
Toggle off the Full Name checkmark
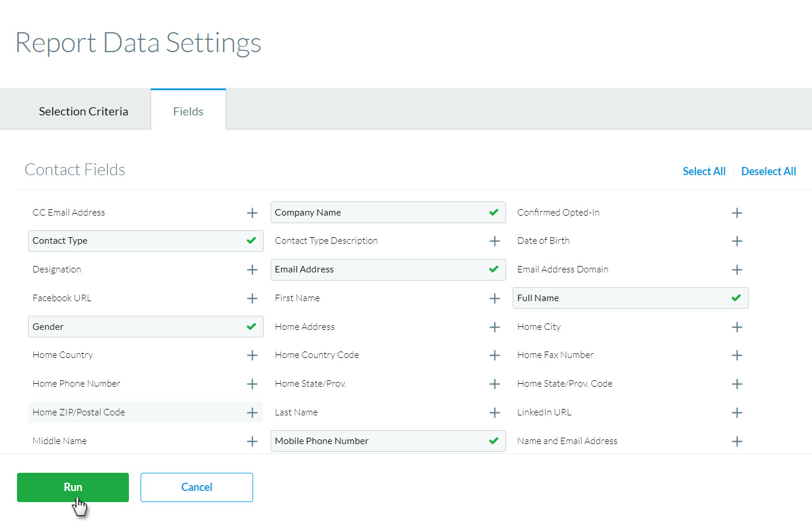(x=736, y=298)
